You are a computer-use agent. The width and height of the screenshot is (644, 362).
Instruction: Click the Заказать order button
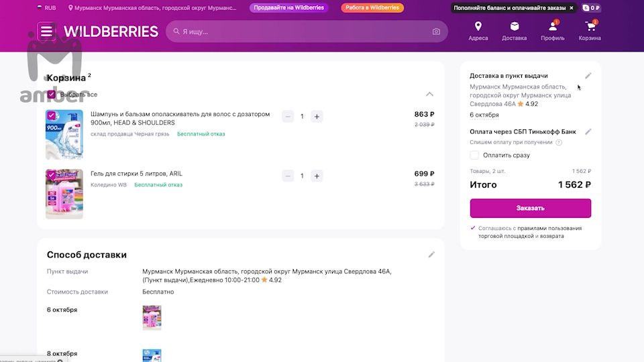pos(530,208)
